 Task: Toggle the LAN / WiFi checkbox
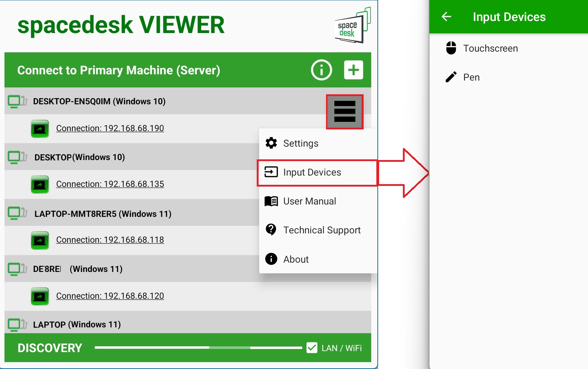click(x=312, y=348)
